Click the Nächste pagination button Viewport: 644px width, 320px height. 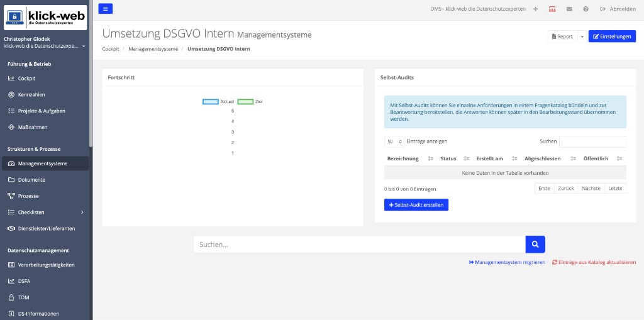click(591, 189)
